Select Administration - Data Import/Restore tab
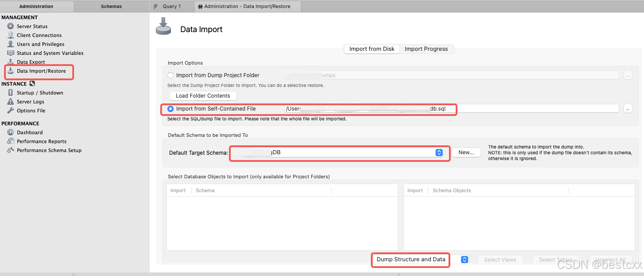 pyautogui.click(x=248, y=6)
